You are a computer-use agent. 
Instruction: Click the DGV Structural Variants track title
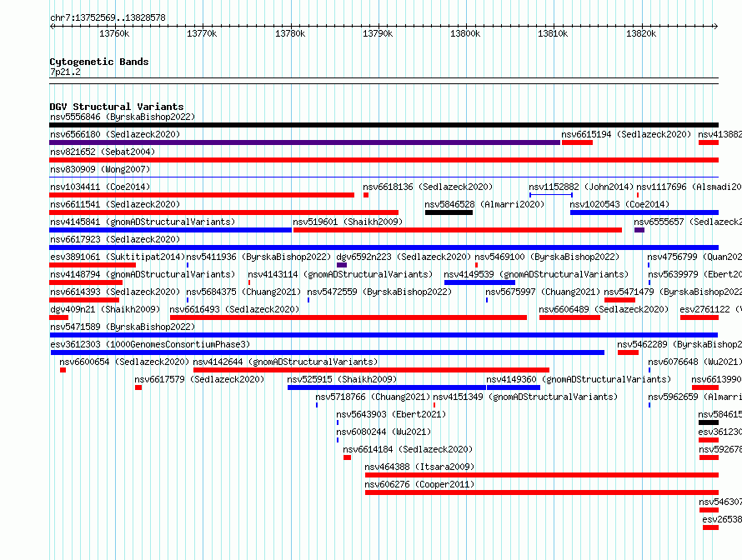tap(117, 107)
